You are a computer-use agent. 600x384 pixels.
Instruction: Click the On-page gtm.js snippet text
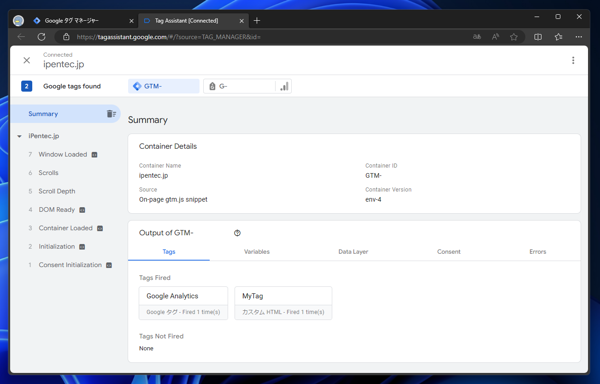pos(173,200)
